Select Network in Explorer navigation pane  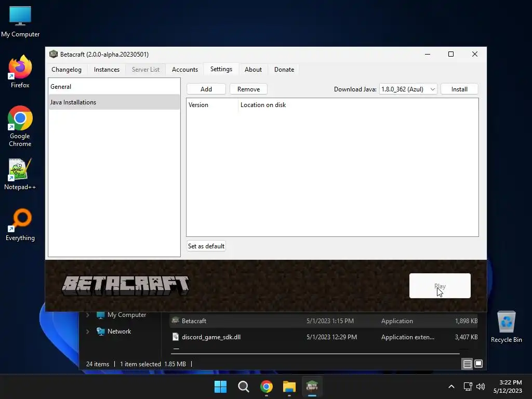click(119, 331)
